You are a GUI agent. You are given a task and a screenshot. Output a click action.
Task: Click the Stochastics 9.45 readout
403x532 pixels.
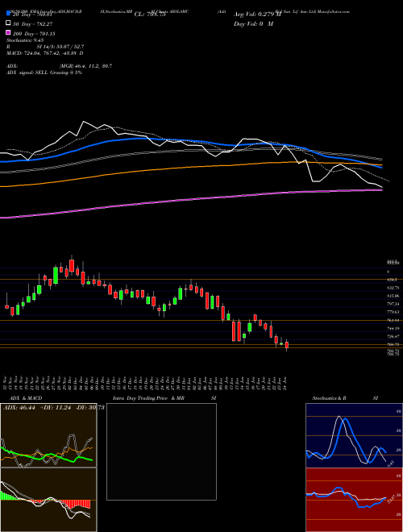tap(25, 40)
